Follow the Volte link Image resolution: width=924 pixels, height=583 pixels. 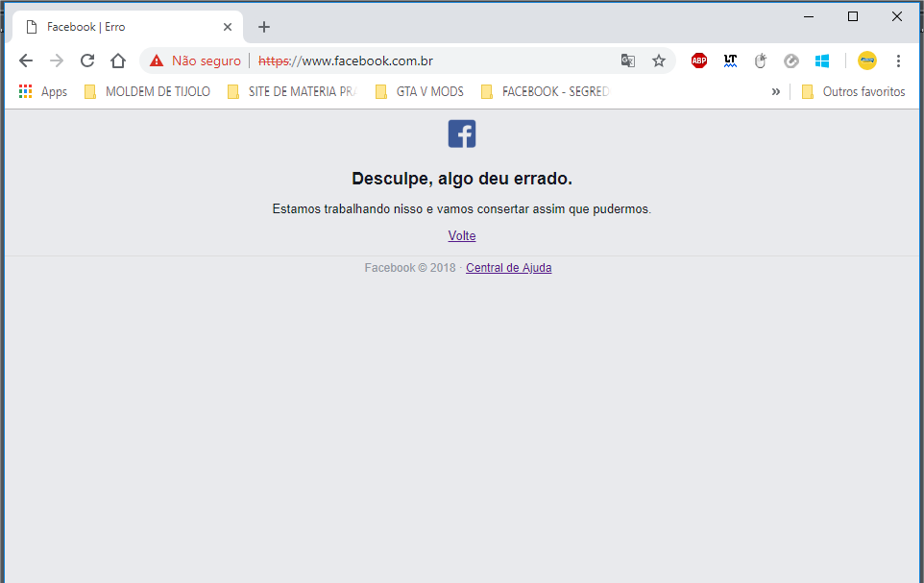point(462,236)
